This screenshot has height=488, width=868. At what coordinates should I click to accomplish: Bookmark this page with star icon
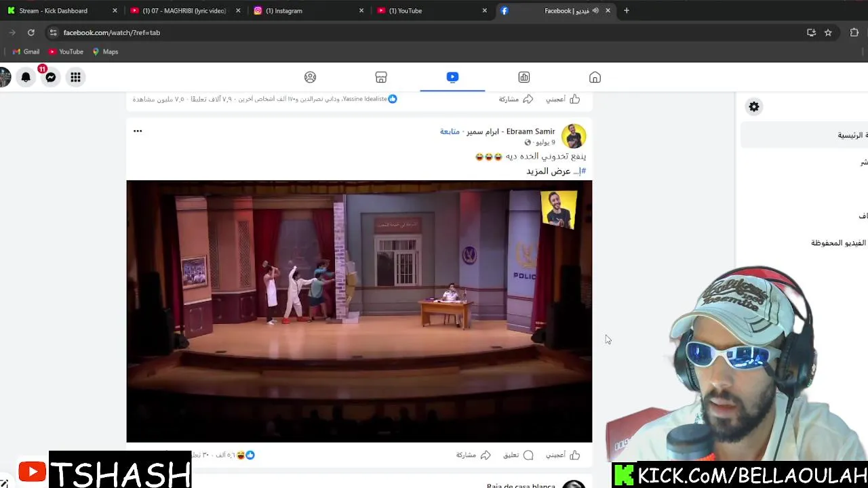[828, 33]
